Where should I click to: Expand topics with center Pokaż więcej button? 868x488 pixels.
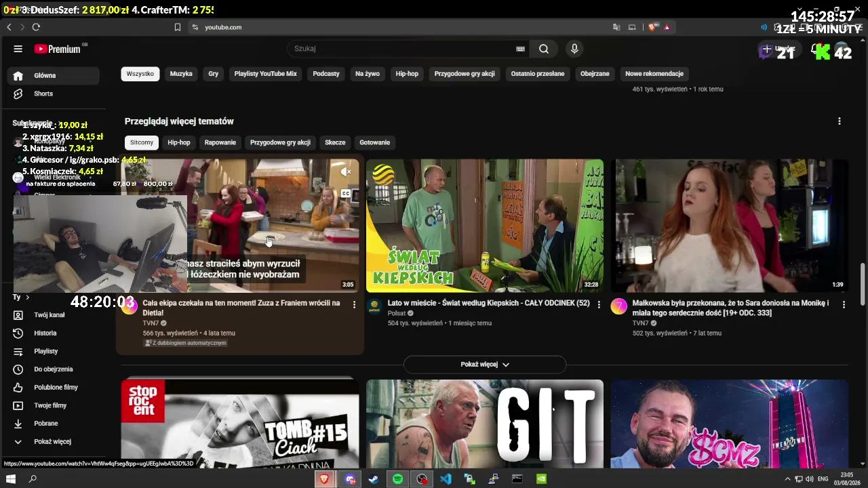(485, 365)
